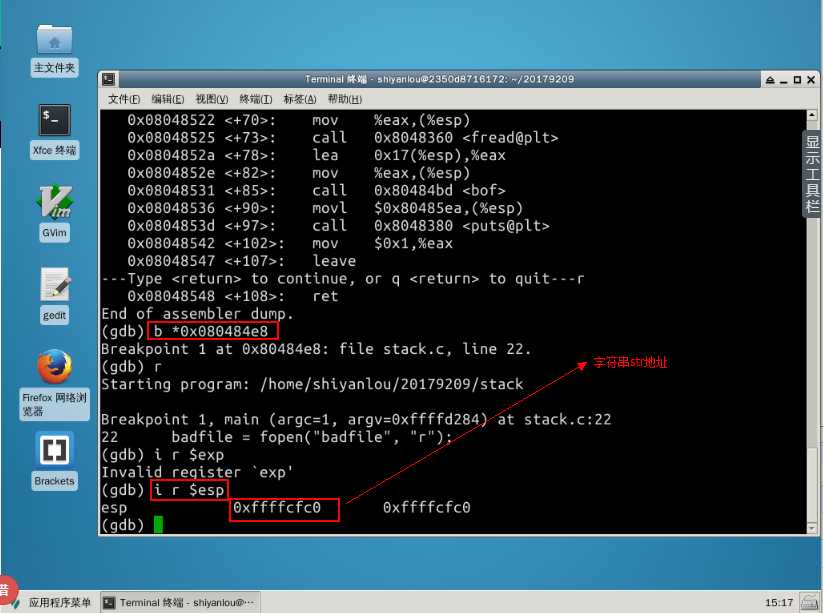This screenshot has width=823, height=613.
Task: Maximize the Terminal window
Action: coord(797,80)
